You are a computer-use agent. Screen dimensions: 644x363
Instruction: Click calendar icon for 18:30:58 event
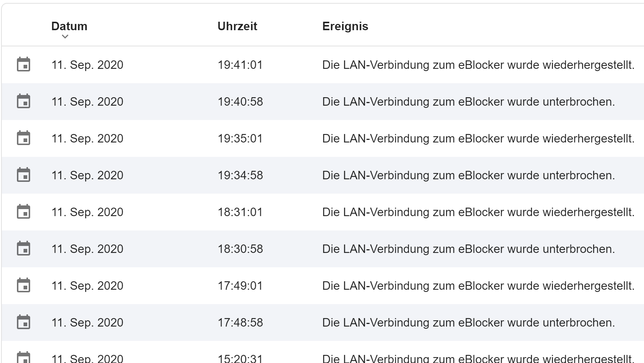click(24, 249)
